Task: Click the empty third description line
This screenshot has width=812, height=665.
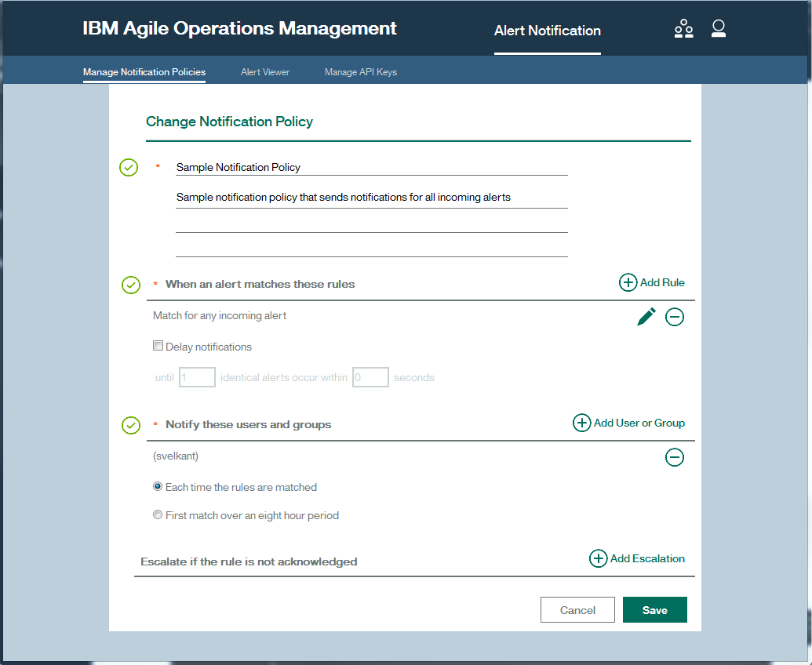Action: tap(371, 247)
